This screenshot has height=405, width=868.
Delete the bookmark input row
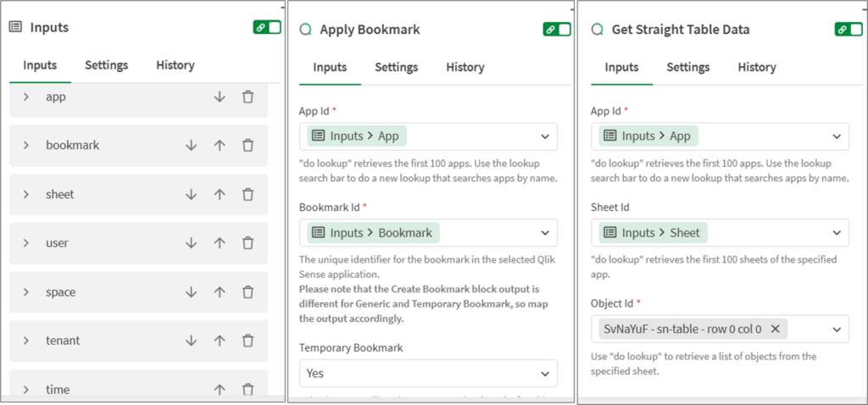pyautogui.click(x=248, y=146)
